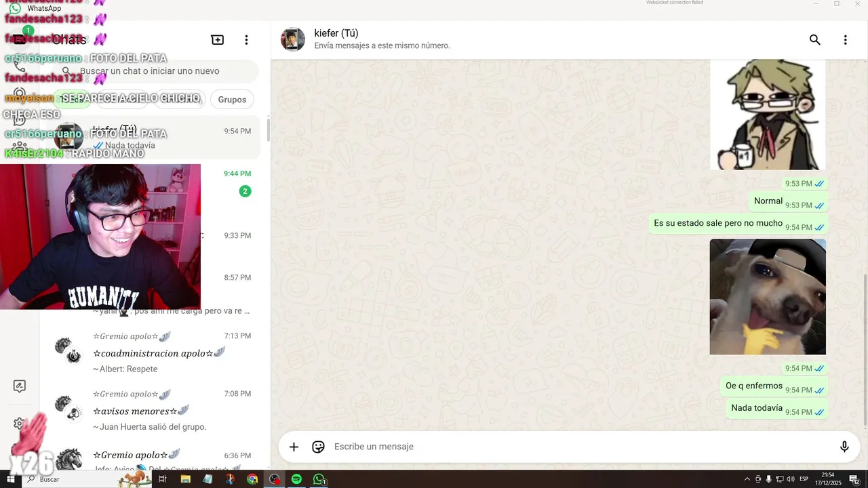Open the feedback pencil-bubble sidebar icon
Viewport: 868px width, 488px height.
pyautogui.click(x=20, y=386)
